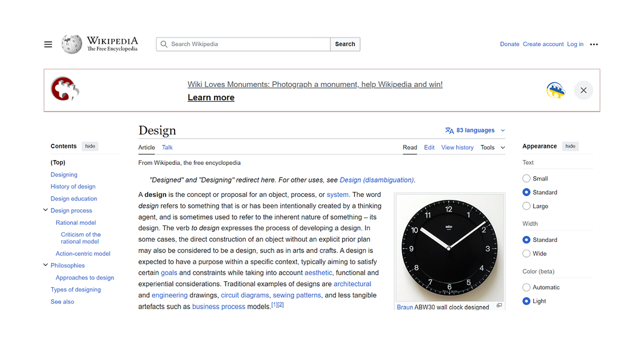Switch to the Talk tab
644x343 pixels.
click(167, 148)
